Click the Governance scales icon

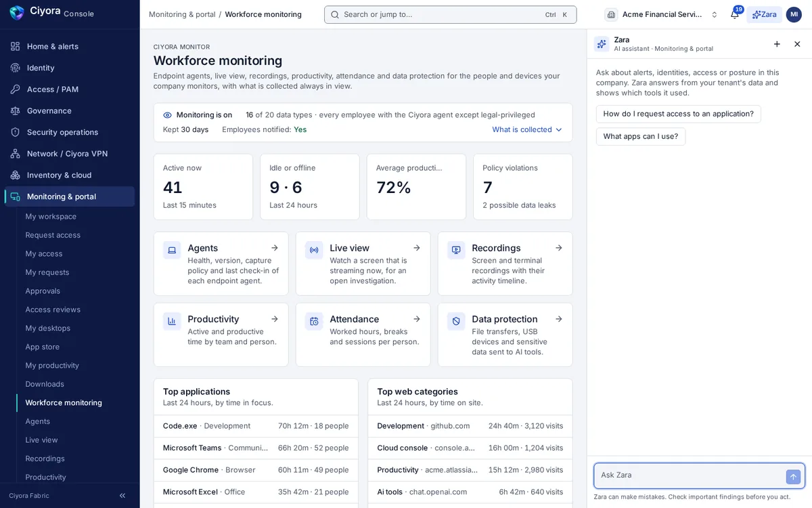[x=15, y=110]
